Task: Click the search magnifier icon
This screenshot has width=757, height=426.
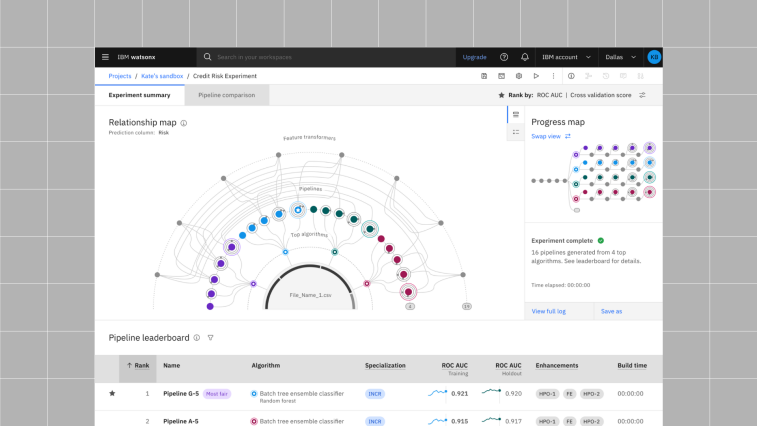Action: 207,57
